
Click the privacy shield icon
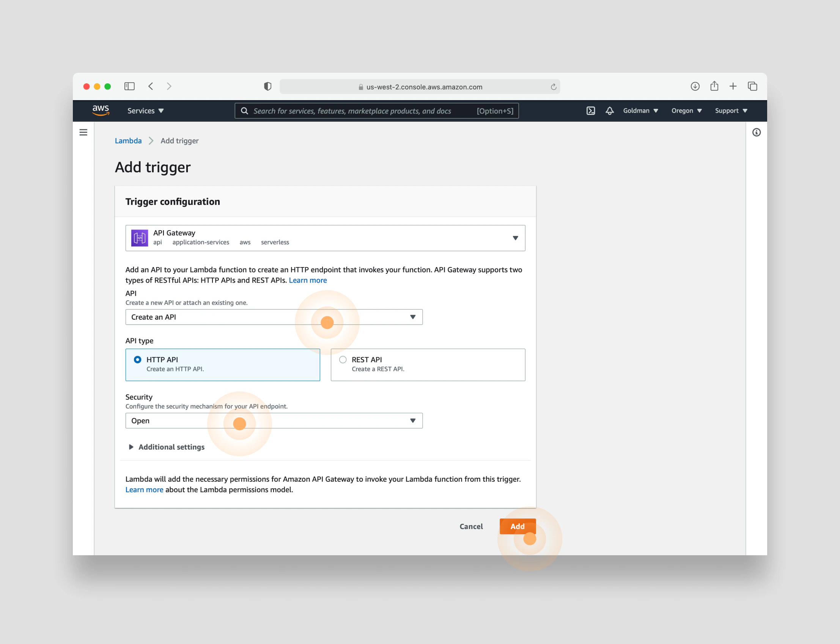(x=267, y=86)
